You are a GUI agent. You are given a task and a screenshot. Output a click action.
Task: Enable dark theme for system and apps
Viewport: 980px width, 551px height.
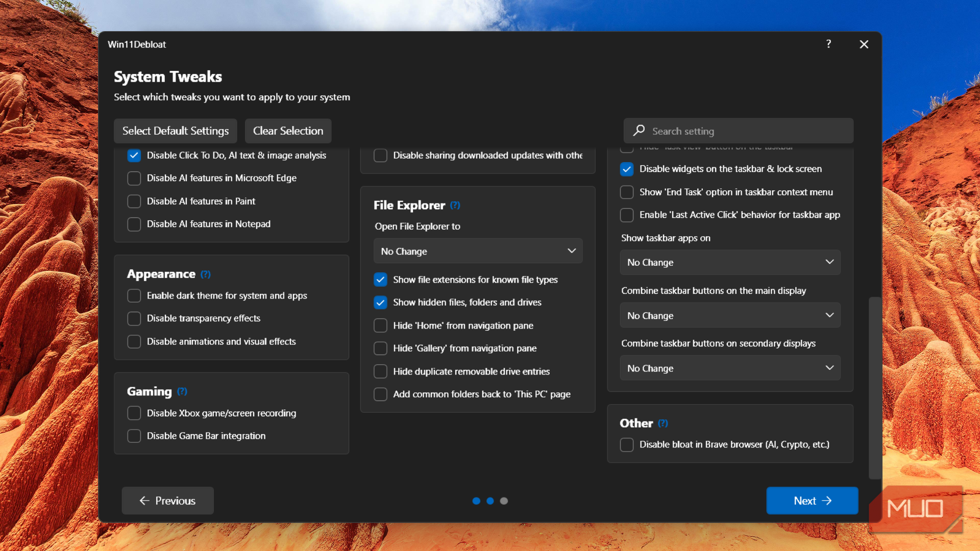(x=134, y=296)
